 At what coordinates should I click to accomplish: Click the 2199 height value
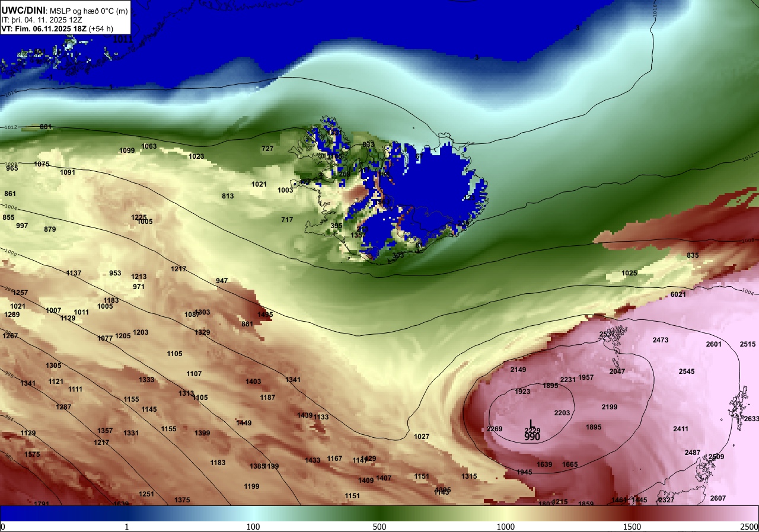(610, 407)
